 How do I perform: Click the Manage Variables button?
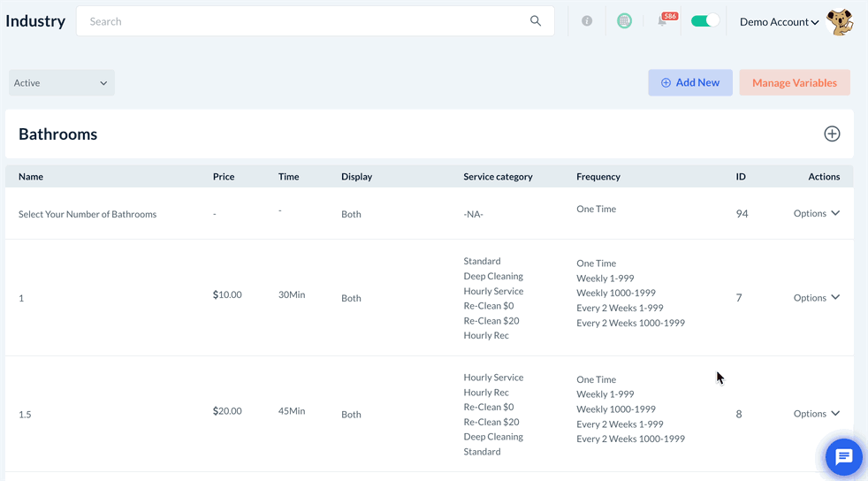[x=794, y=83]
